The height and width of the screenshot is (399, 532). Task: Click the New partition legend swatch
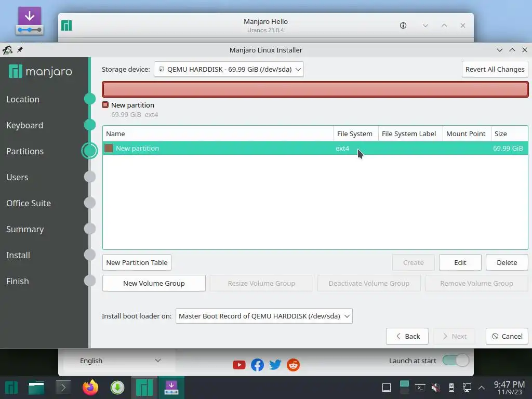pos(105,105)
